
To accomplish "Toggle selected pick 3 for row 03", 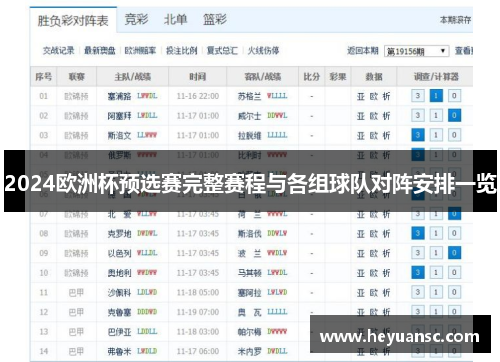I will coord(418,135).
